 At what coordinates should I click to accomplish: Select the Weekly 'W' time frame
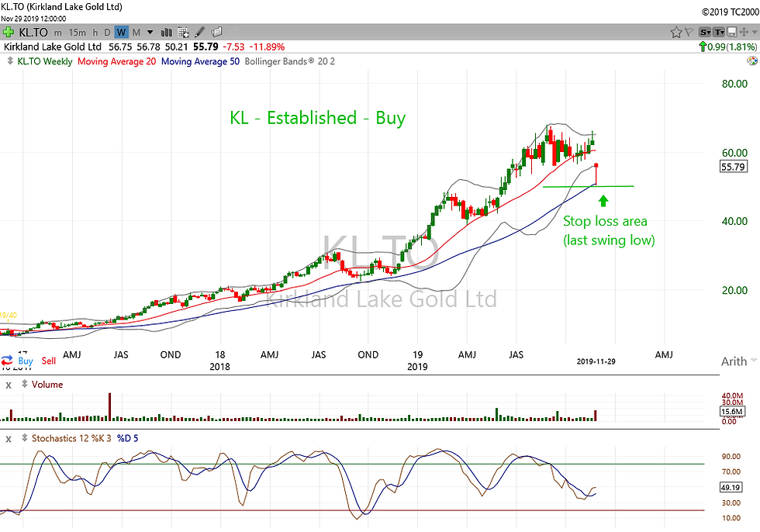[x=121, y=33]
